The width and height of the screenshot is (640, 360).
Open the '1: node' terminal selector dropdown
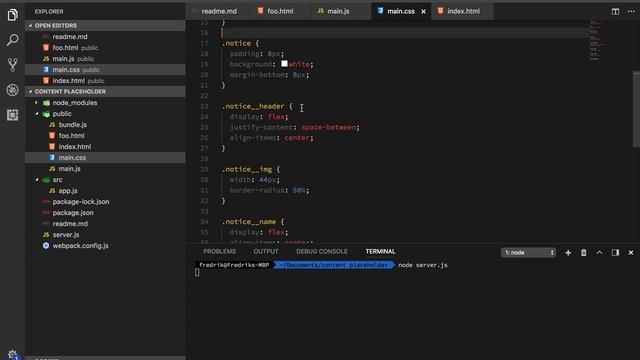(528, 253)
